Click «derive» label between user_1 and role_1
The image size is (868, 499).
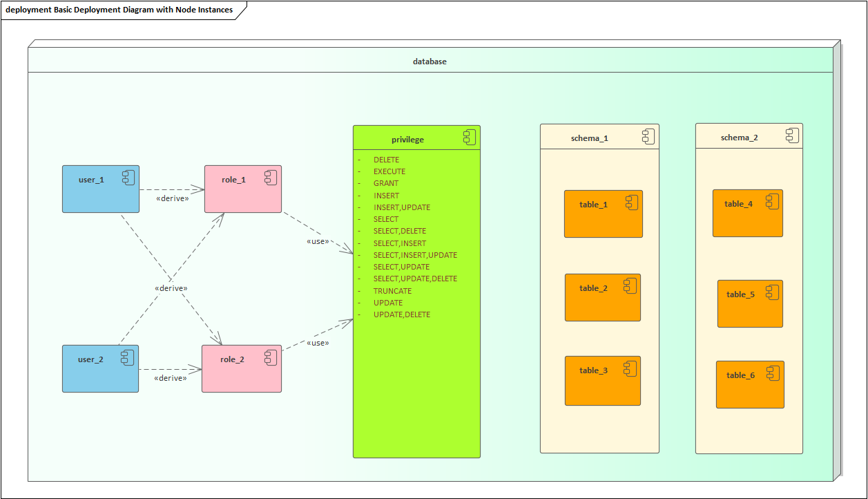click(x=173, y=198)
